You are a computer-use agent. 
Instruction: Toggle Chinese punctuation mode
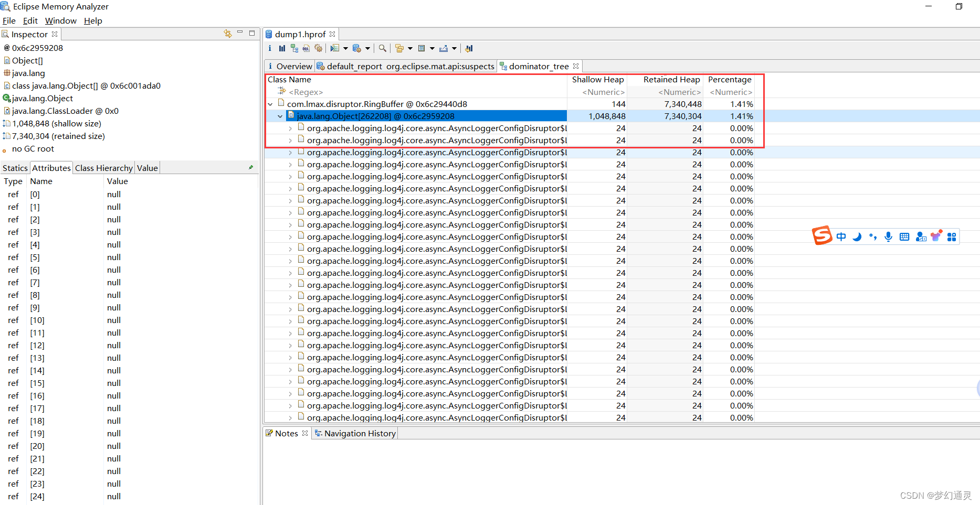point(873,237)
